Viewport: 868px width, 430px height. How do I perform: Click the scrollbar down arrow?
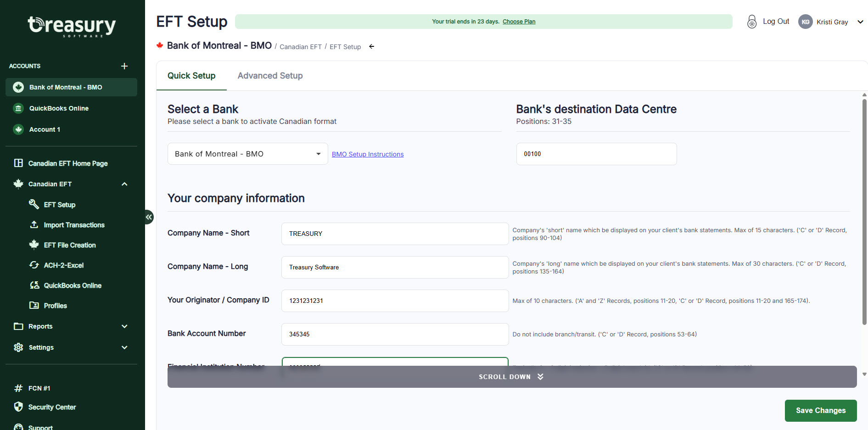[x=864, y=374]
